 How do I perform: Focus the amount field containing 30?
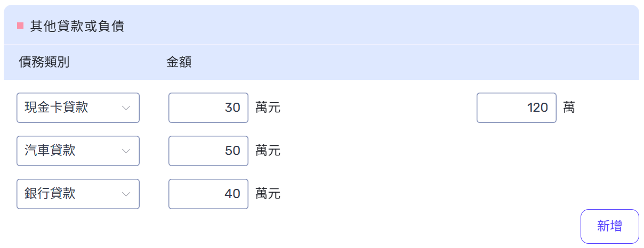click(208, 108)
